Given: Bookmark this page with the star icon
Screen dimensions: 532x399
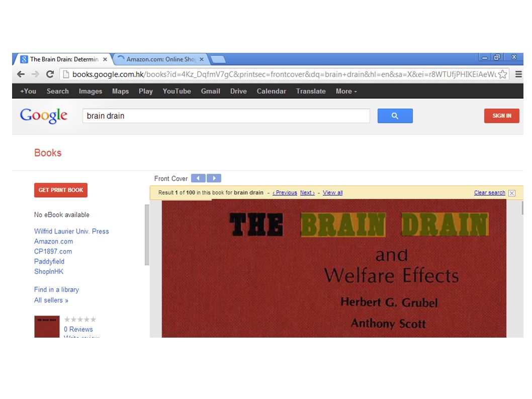Looking at the screenshot, I should point(503,74).
